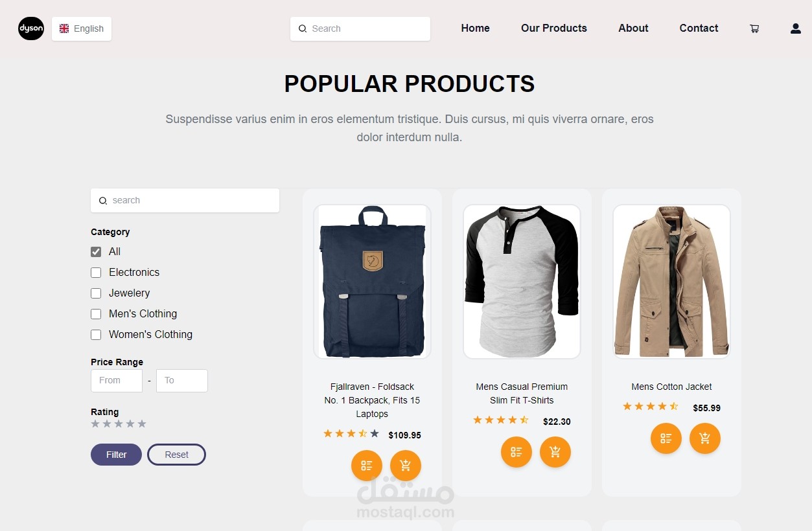This screenshot has height=531, width=812.
Task: Set rating filter to five stars
Action: [142, 424]
